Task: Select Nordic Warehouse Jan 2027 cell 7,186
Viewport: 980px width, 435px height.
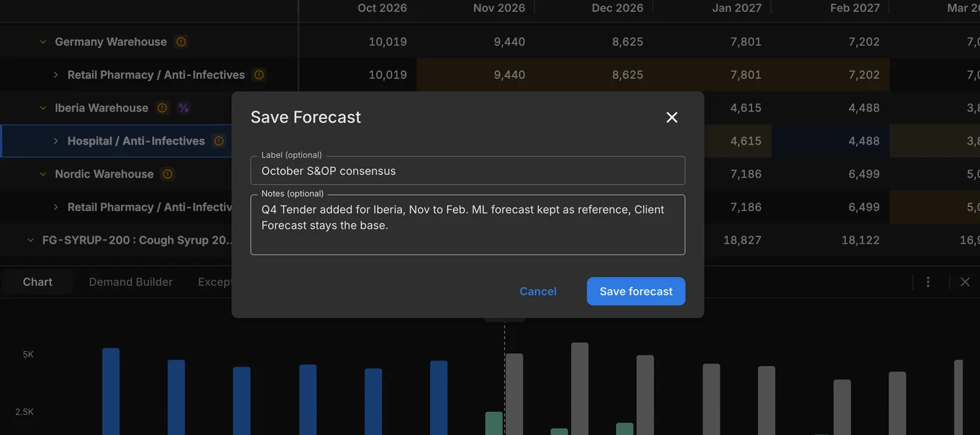Action: pos(746,174)
